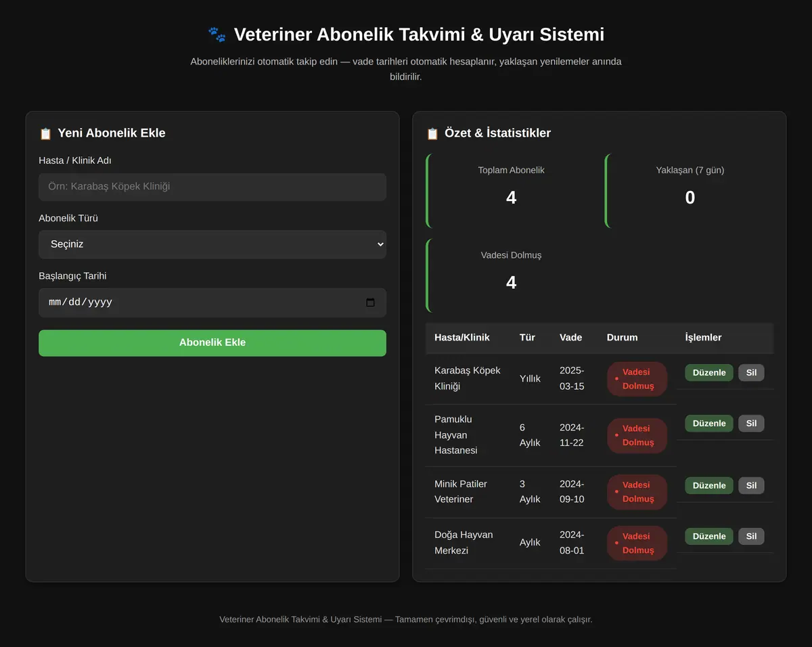Click the 3 Aylık type cell
This screenshot has height=647, width=812.
(530, 492)
